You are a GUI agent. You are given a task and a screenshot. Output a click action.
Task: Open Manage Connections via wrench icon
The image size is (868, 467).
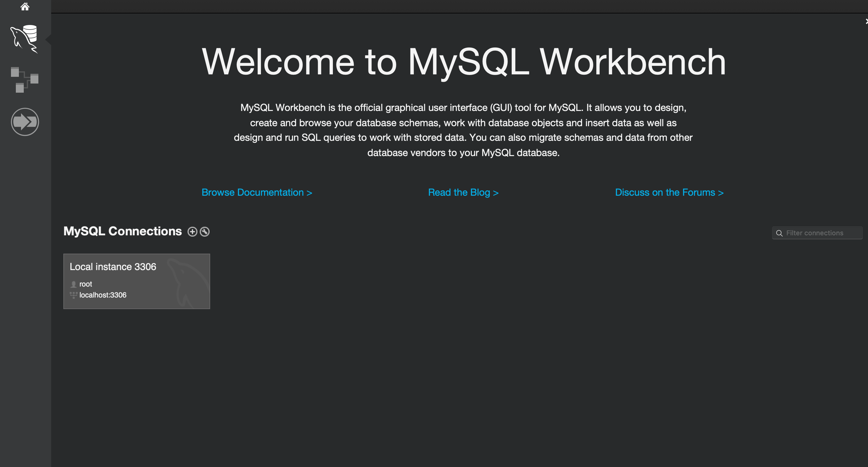click(205, 232)
